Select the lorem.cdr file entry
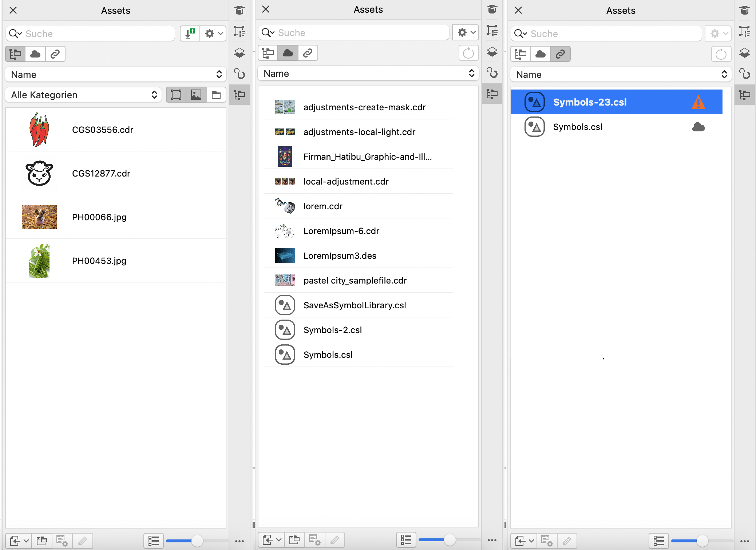 (322, 206)
